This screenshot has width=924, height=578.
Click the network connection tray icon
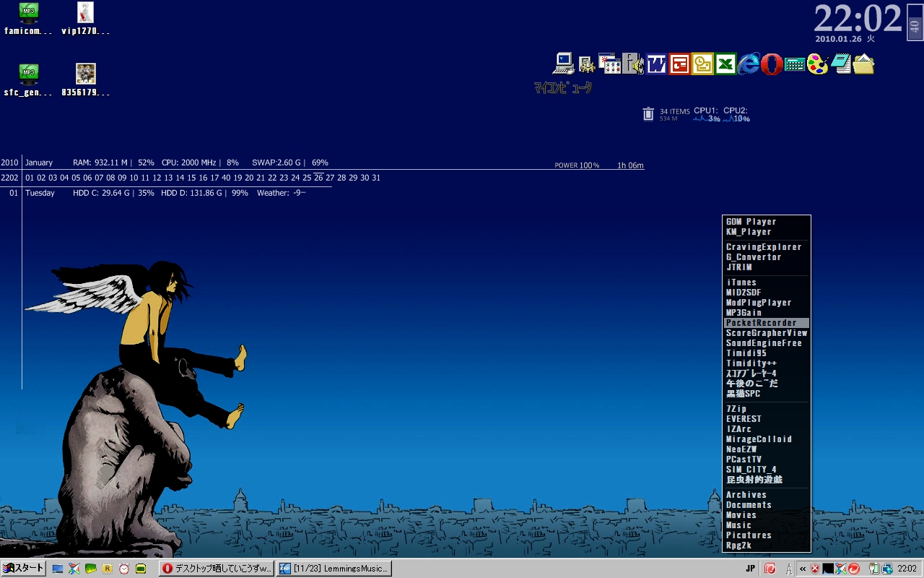[886, 569]
